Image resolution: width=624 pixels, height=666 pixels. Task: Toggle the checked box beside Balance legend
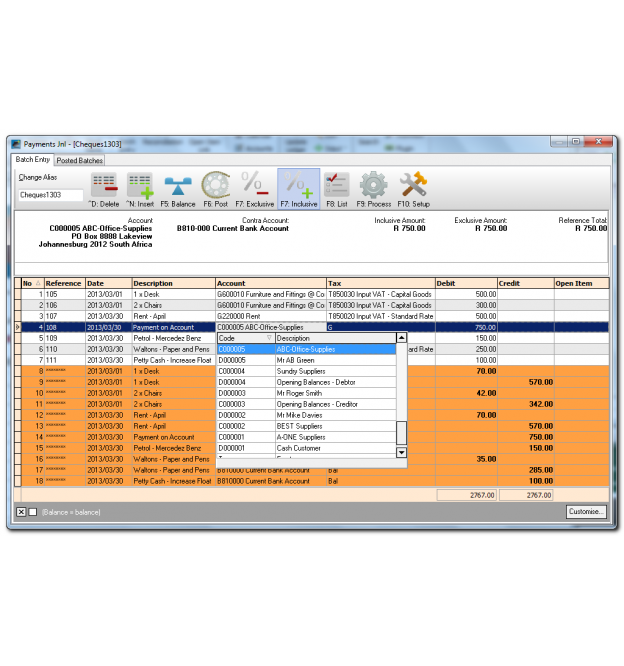21,512
